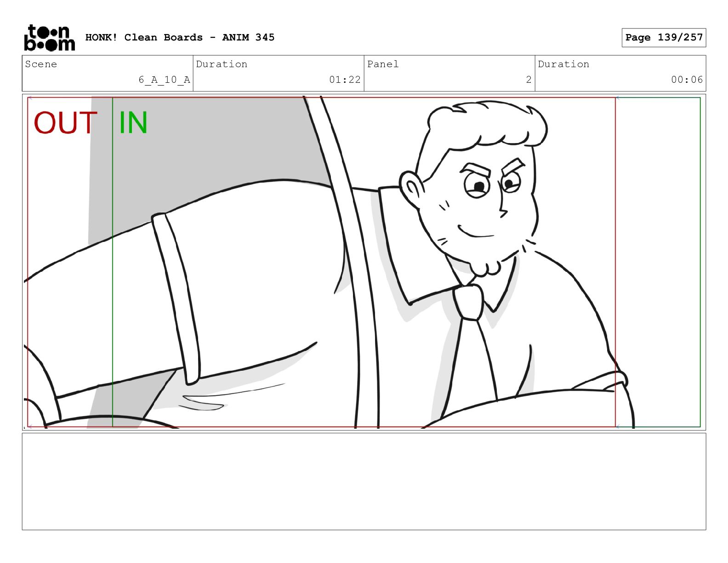Click the Toon Boom logo
Image resolution: width=728 pixels, height=563 pixels.
pyautogui.click(x=49, y=38)
